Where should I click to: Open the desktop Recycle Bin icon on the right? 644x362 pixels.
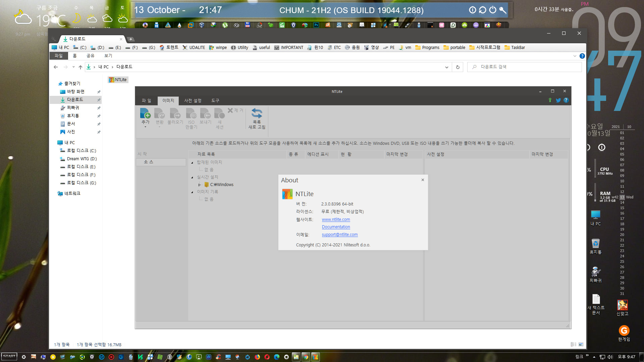point(595,246)
